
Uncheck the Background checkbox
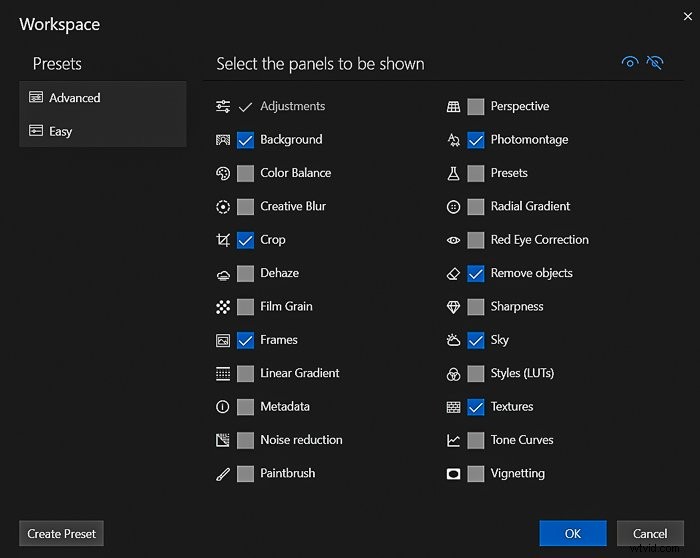pyautogui.click(x=245, y=140)
